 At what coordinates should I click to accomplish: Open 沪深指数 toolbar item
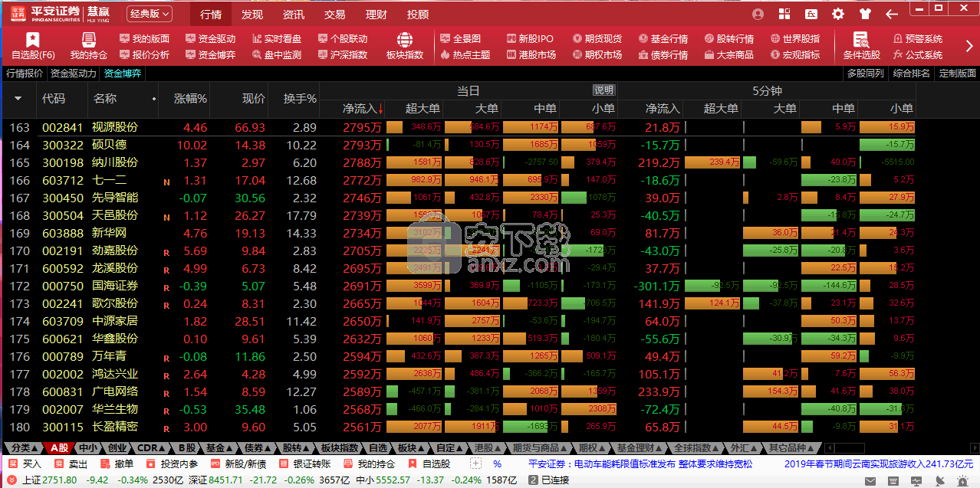342,54
